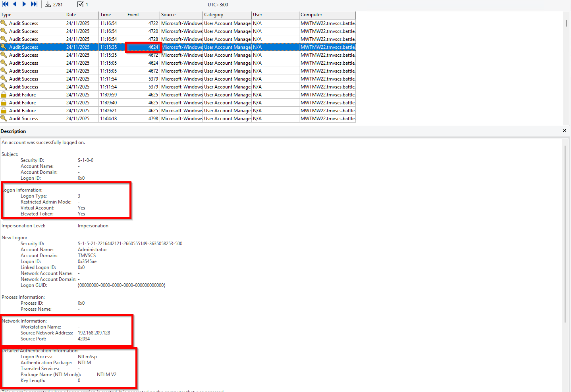Go to the previous event record

point(15,4)
